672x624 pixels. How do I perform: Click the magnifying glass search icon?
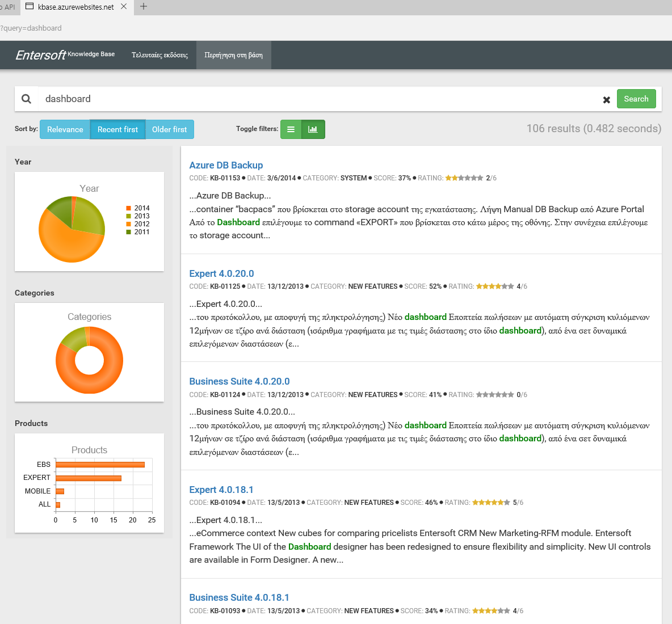tap(26, 99)
